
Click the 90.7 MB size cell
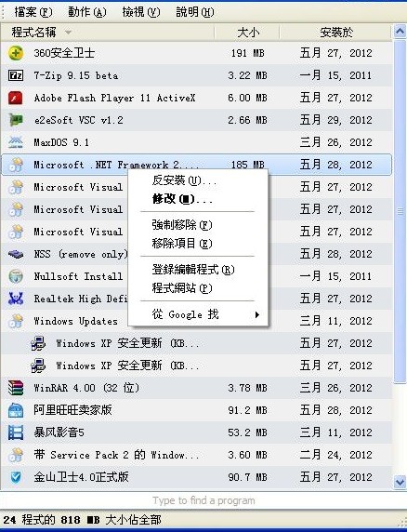pyautogui.click(x=247, y=477)
